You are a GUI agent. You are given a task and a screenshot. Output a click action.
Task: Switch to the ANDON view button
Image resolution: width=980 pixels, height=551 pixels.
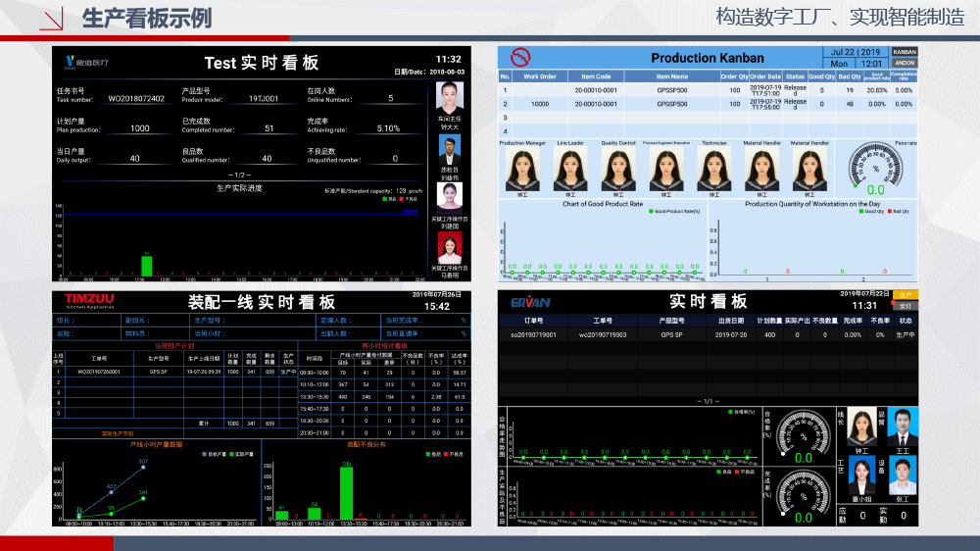pyautogui.click(x=905, y=63)
